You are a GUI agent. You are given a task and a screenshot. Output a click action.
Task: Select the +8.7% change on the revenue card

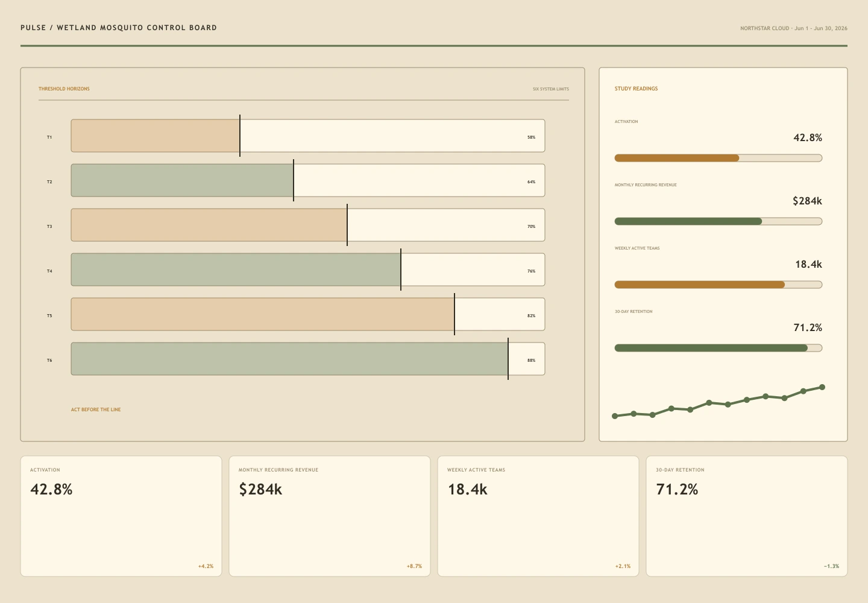point(414,566)
